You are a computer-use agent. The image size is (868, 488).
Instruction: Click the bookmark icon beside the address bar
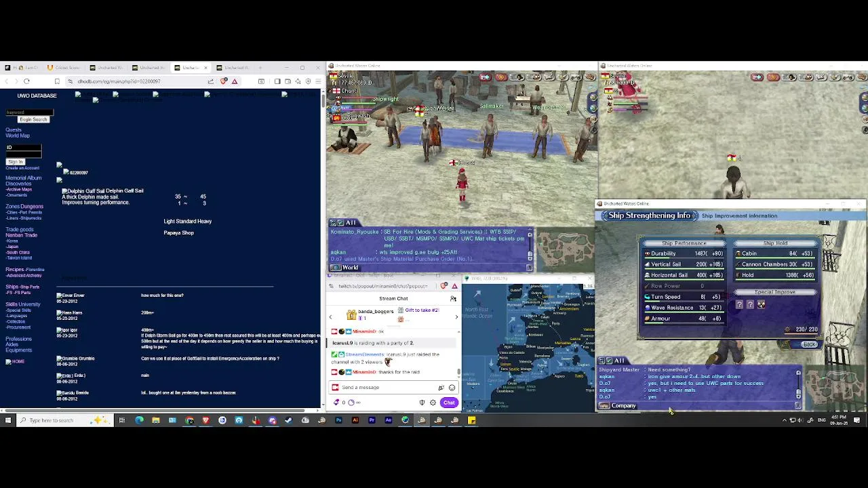57,81
